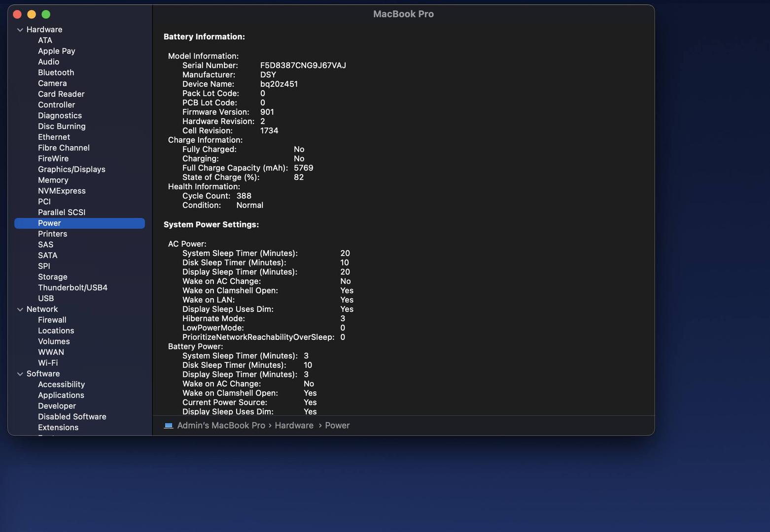Select Fibre Channel in sidebar

coord(64,148)
